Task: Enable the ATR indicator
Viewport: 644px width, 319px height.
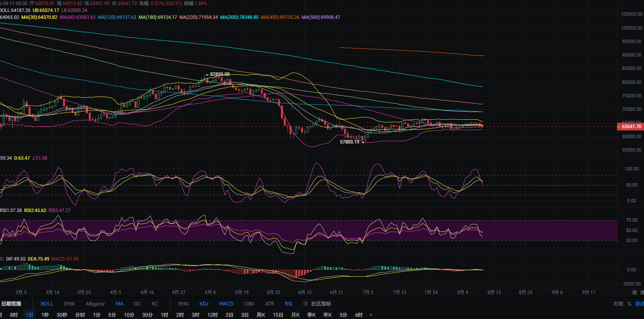Action: 270,304
